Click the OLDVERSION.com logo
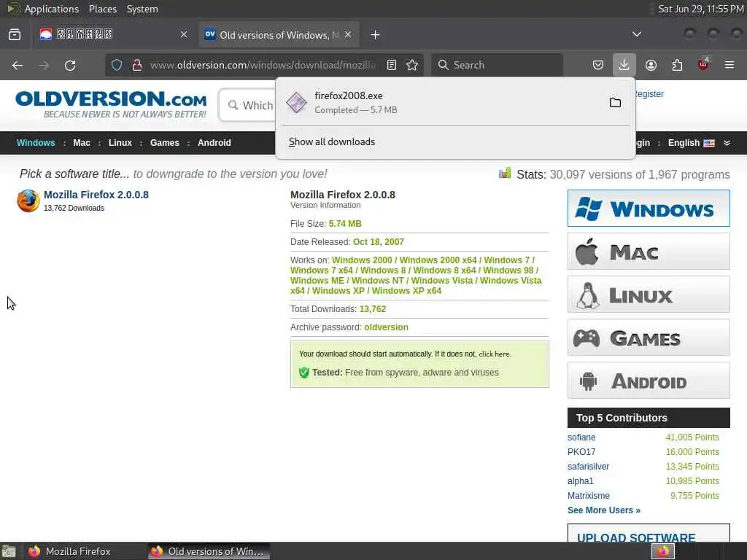The width and height of the screenshot is (747, 560). [111, 104]
